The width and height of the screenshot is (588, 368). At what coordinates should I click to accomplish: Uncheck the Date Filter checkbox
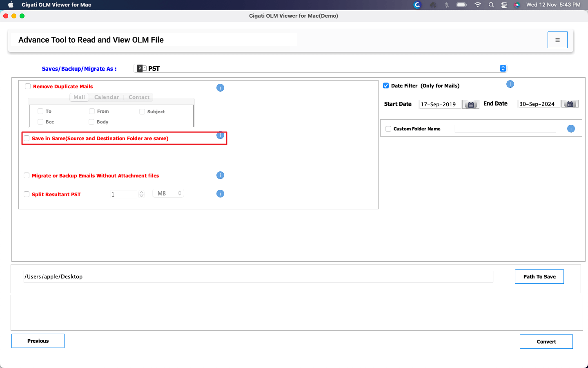click(386, 85)
